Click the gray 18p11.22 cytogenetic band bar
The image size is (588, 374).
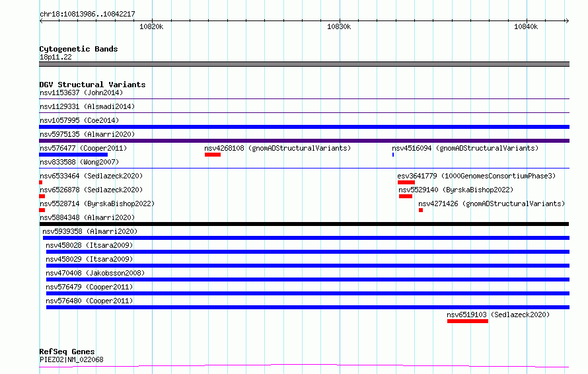(x=304, y=64)
